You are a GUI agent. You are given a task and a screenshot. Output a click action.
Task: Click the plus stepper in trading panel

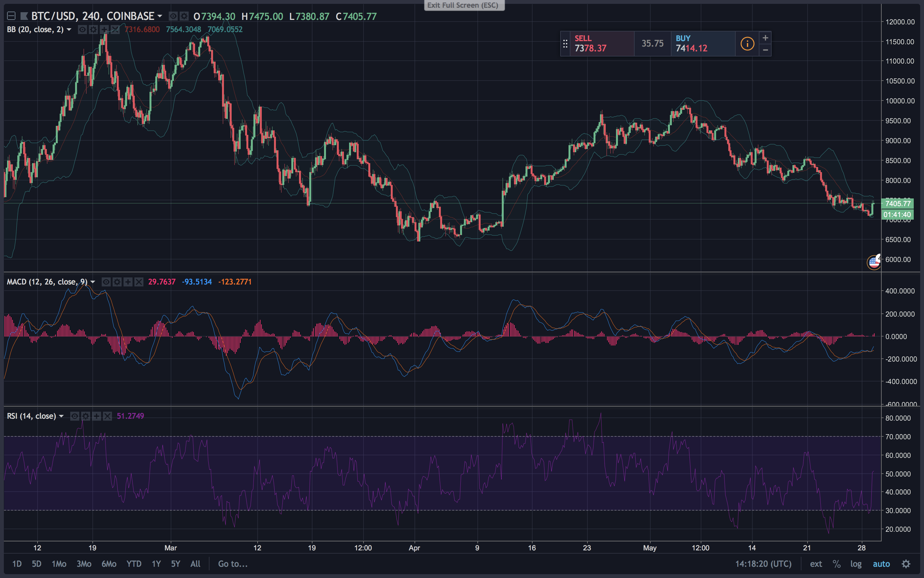(765, 38)
